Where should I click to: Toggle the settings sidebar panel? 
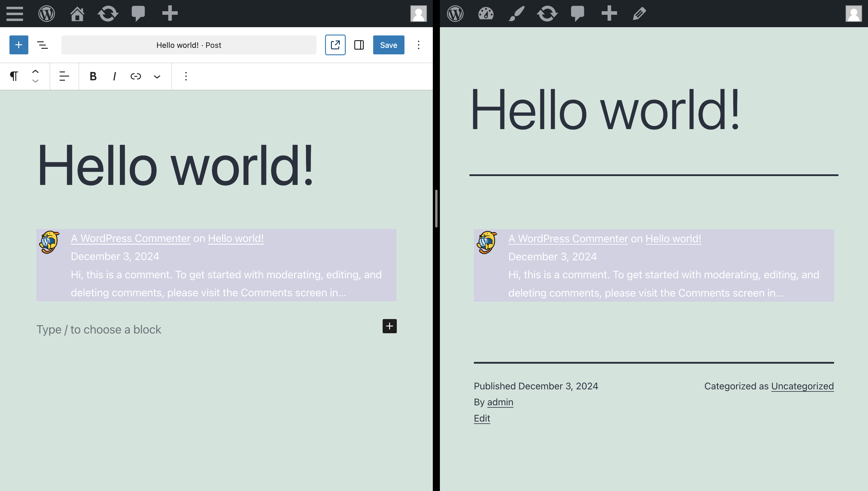(x=359, y=45)
